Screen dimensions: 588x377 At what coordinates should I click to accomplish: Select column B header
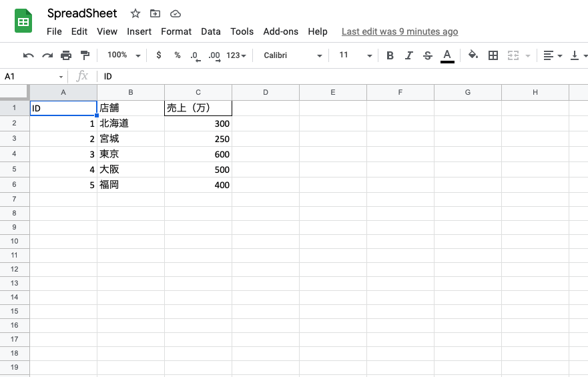[x=131, y=92]
